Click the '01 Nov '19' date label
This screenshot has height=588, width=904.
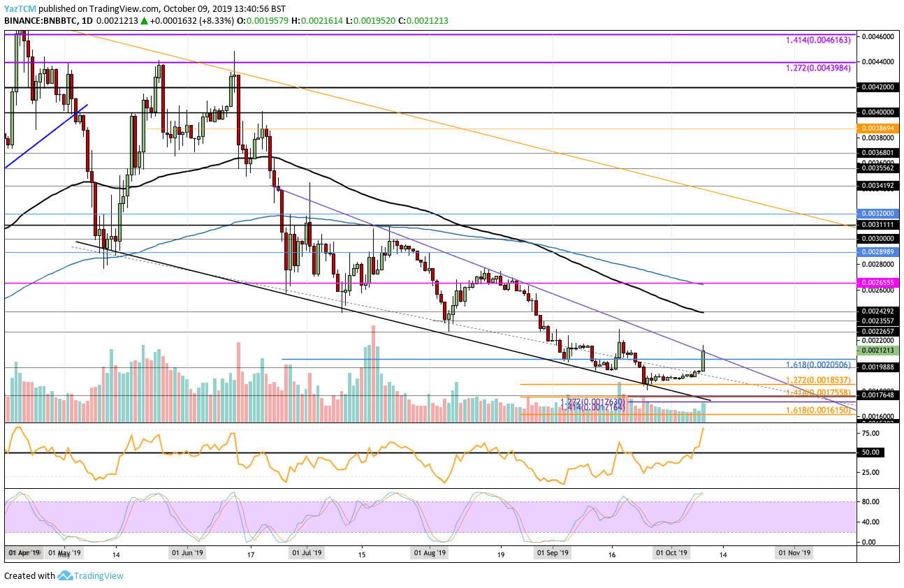tap(796, 552)
